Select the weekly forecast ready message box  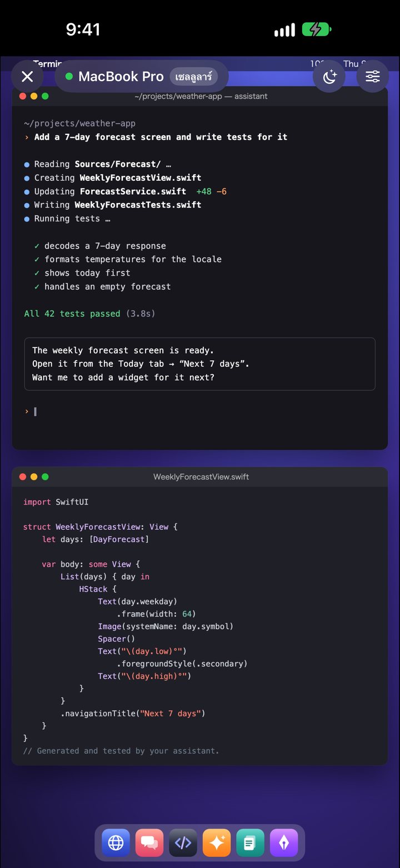tap(200, 364)
